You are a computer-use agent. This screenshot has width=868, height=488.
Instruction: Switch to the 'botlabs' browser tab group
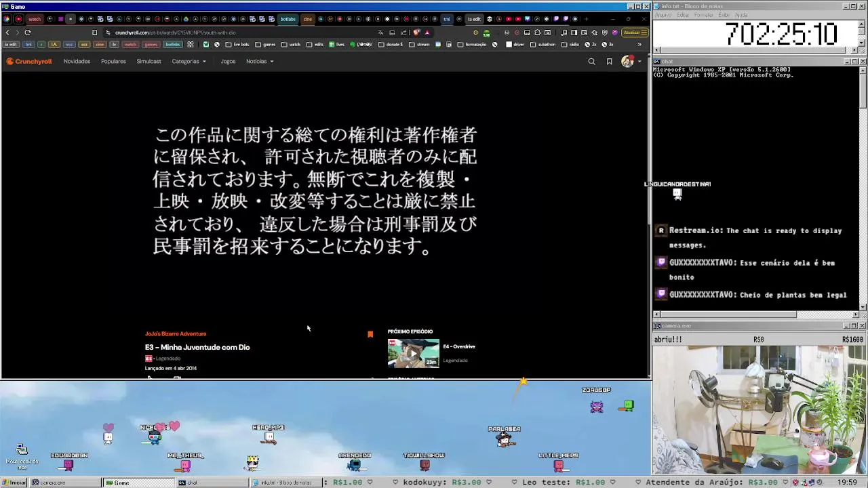(x=288, y=19)
